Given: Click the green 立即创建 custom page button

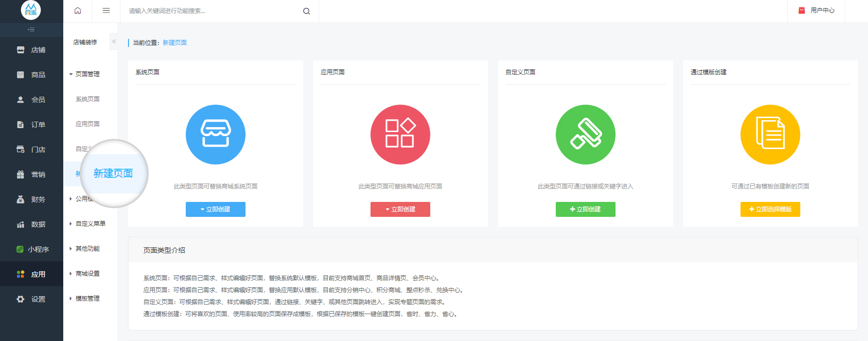Looking at the screenshot, I should point(585,209).
